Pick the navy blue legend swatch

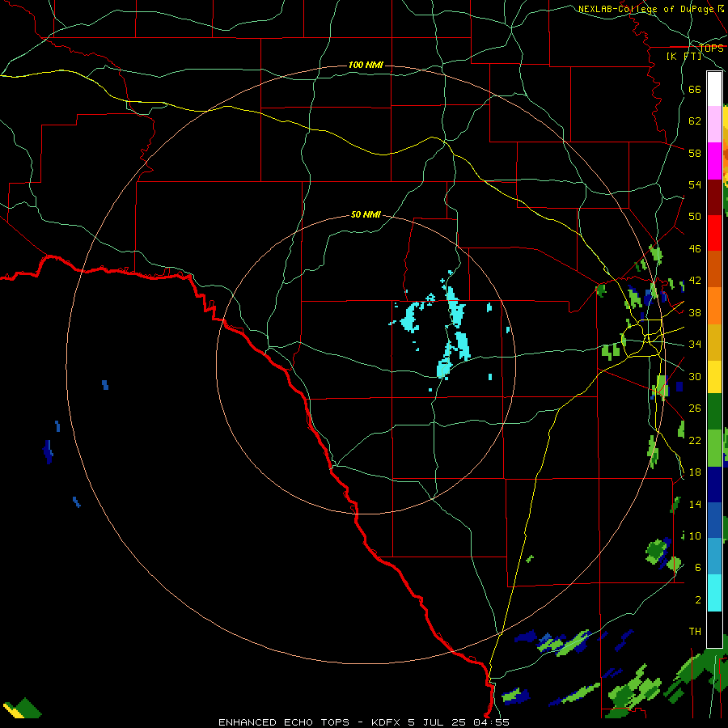coord(714,485)
